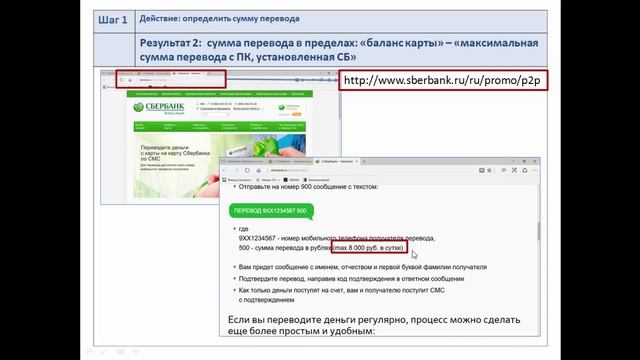Switch to the second tab in the front browser
640x360 pixels.
[x=290, y=161]
